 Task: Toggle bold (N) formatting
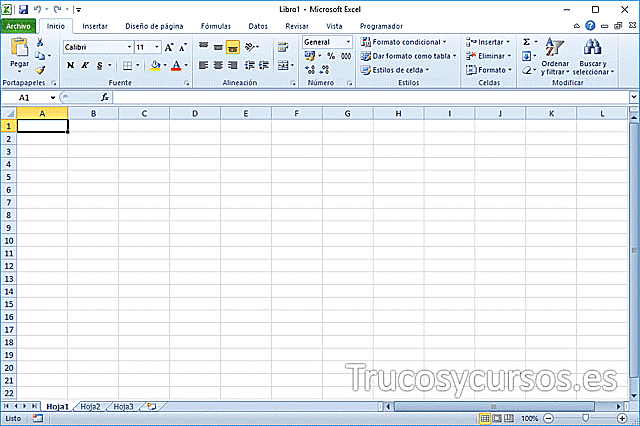tap(71, 65)
